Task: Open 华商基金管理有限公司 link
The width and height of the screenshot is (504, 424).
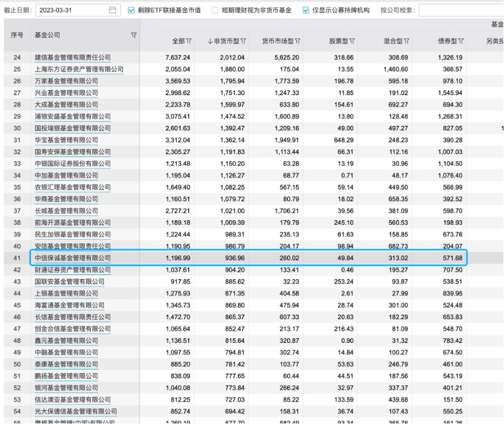Action: click(x=66, y=199)
